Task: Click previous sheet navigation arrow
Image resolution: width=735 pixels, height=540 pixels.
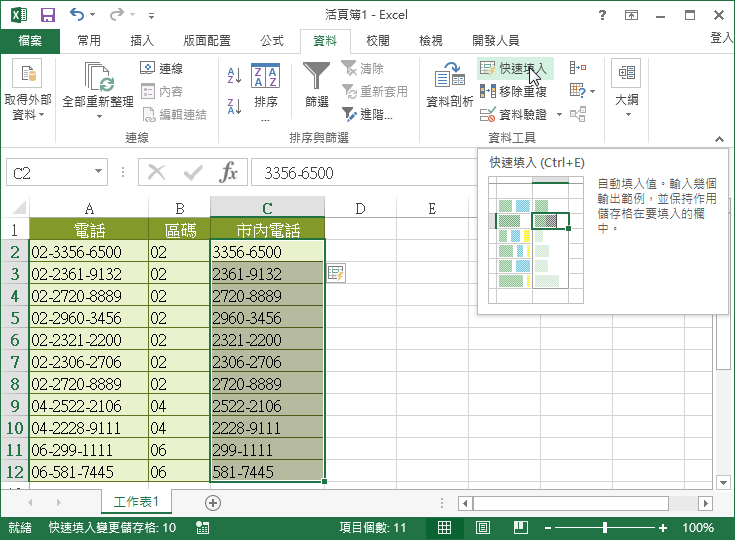Action: click(30, 502)
